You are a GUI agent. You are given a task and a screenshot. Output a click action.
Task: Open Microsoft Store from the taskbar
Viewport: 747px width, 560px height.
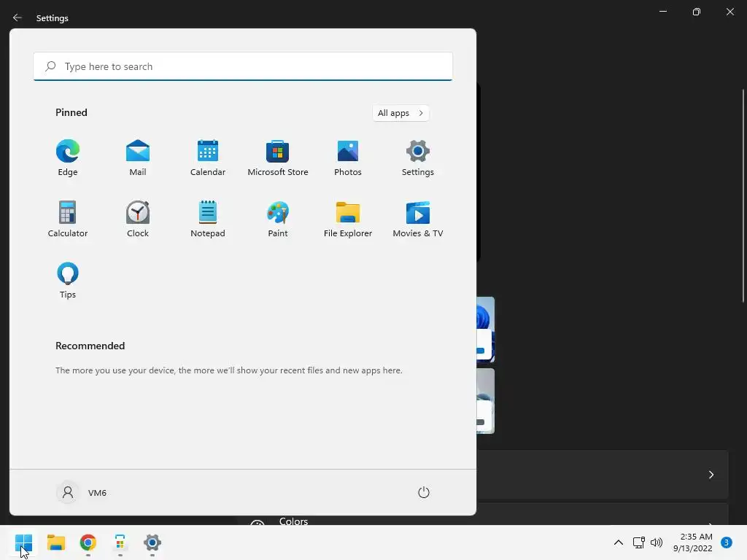(120, 542)
